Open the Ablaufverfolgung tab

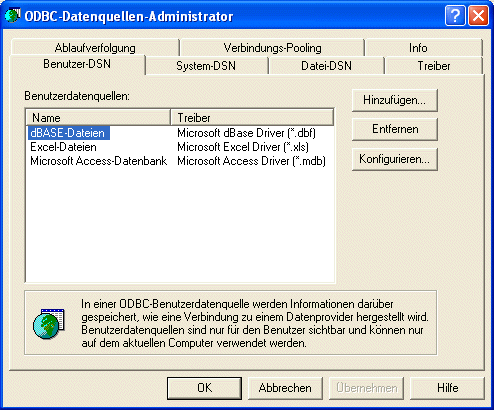(95, 48)
